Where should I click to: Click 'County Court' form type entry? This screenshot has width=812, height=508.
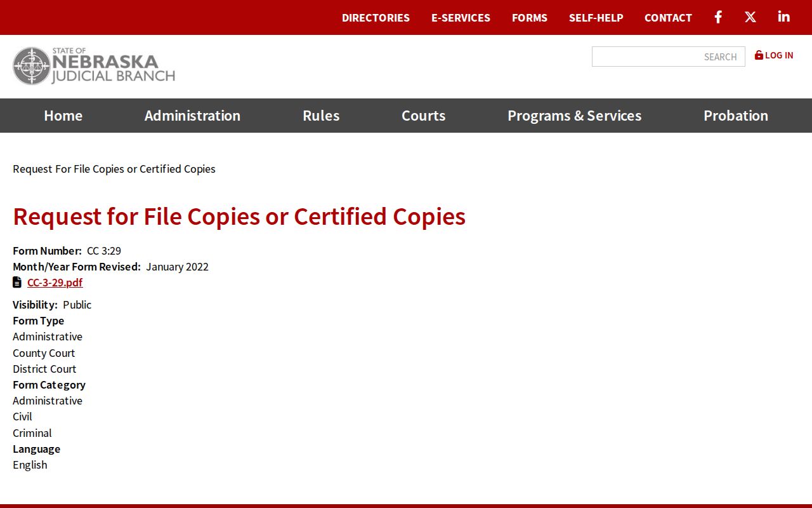(44, 353)
